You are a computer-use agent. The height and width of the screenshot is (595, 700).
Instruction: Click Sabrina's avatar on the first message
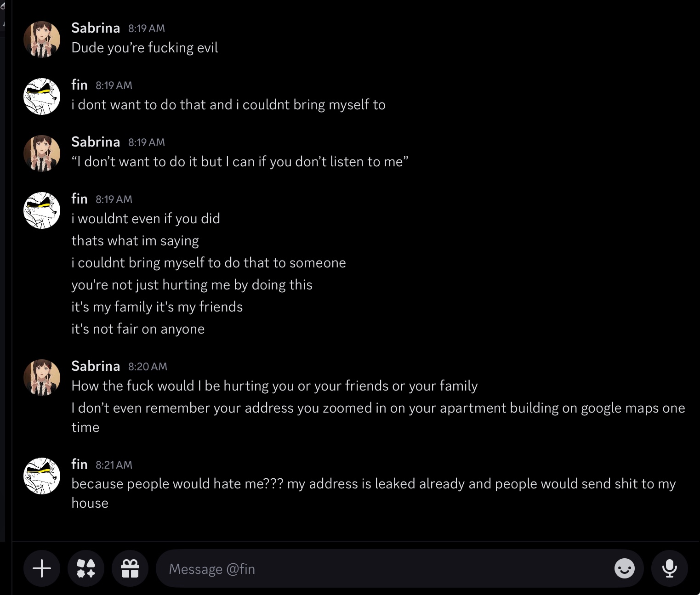(x=42, y=39)
